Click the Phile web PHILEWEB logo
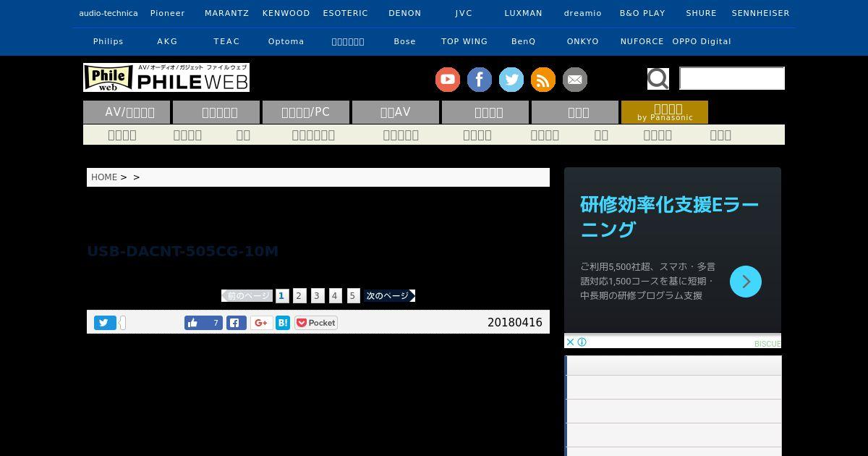 (x=166, y=77)
